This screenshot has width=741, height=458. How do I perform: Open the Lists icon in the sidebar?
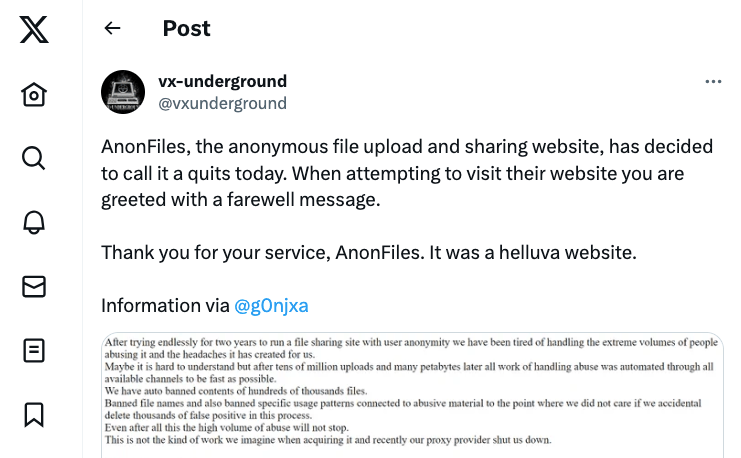pos(34,350)
